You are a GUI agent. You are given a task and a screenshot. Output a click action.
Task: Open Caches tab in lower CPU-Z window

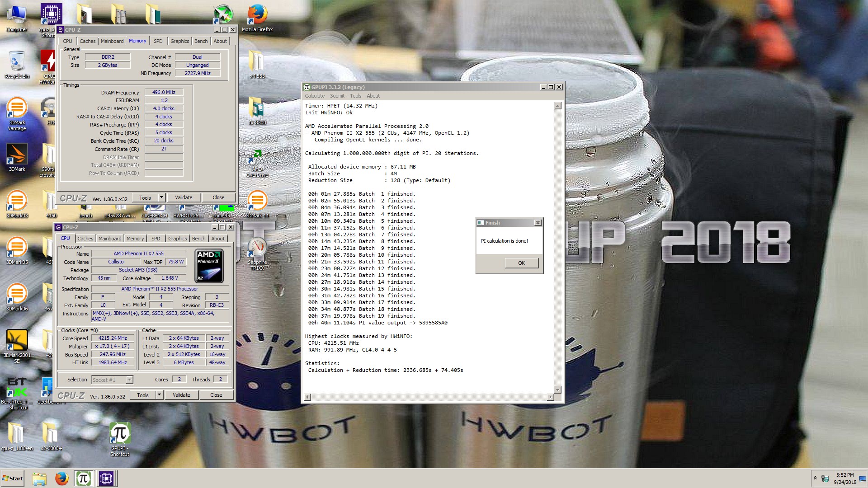pos(85,239)
